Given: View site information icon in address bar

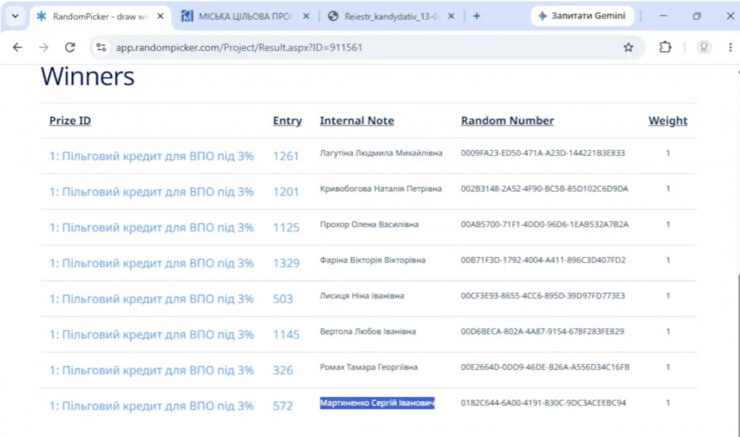Looking at the screenshot, I should click(x=101, y=47).
